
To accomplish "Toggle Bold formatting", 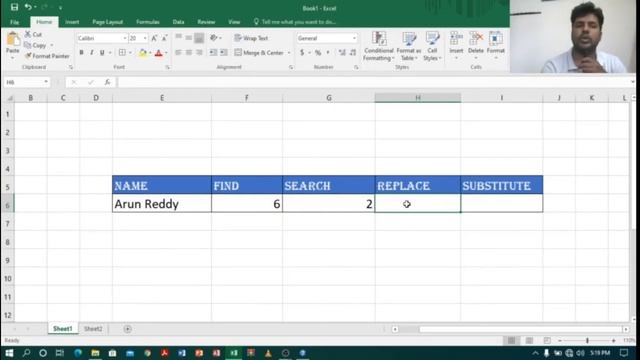I will point(81,53).
